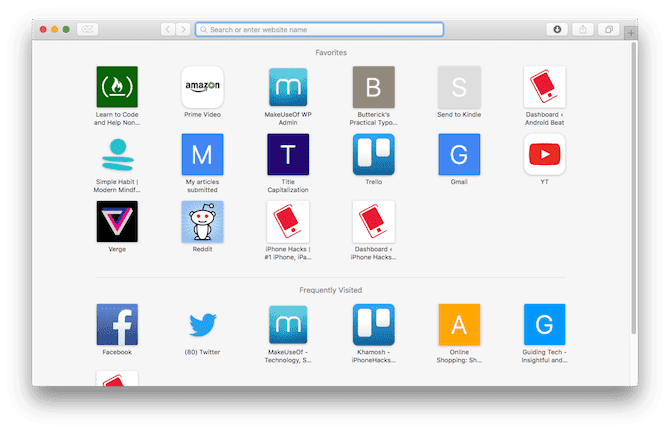Open the Title Capitalization favorite
670x432 pixels.
point(288,154)
